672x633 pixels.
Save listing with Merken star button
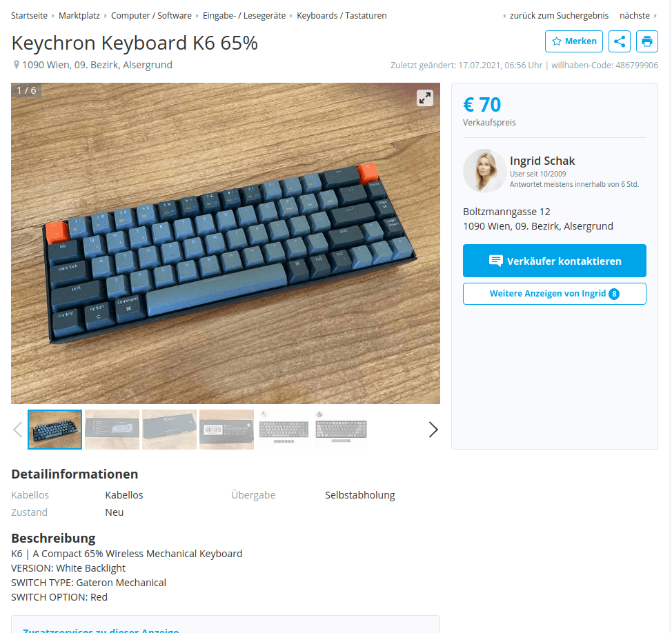(574, 41)
